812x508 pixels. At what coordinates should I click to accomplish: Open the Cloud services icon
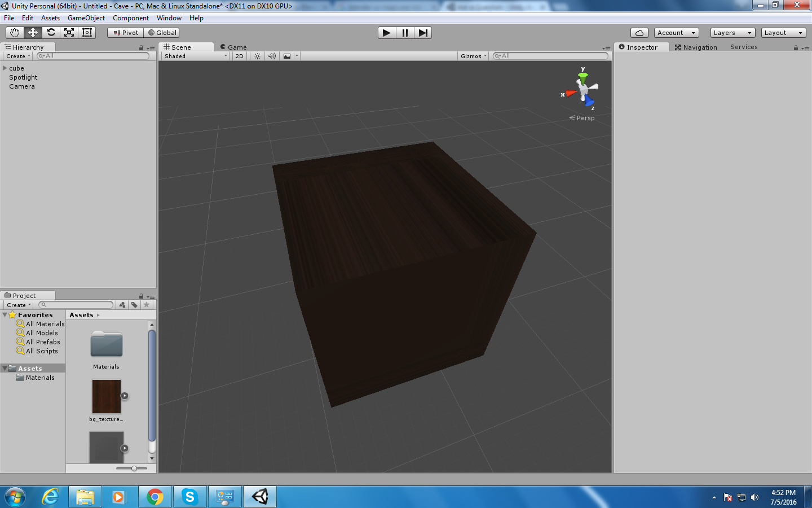(x=639, y=33)
